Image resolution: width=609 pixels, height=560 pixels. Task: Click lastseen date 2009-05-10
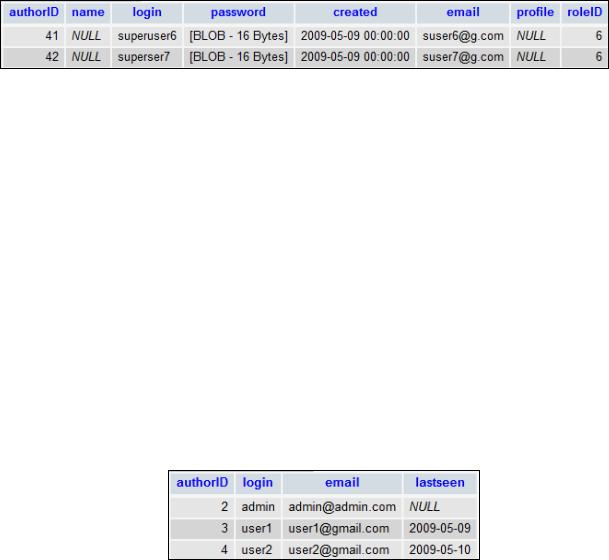440,550
